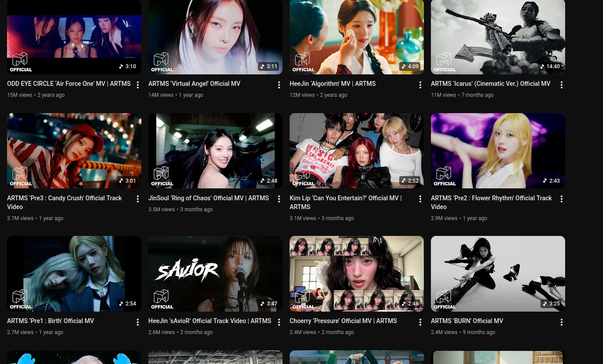Click the 'Virtual Angel' video thumbnail
Viewport: 603px width, 364px height.
(215, 37)
